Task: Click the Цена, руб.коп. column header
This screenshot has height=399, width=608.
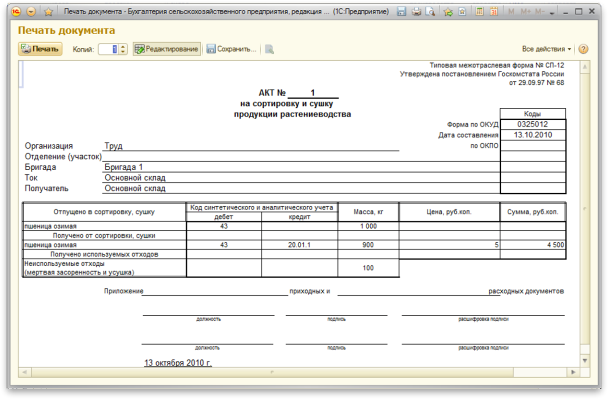Action: (x=449, y=212)
